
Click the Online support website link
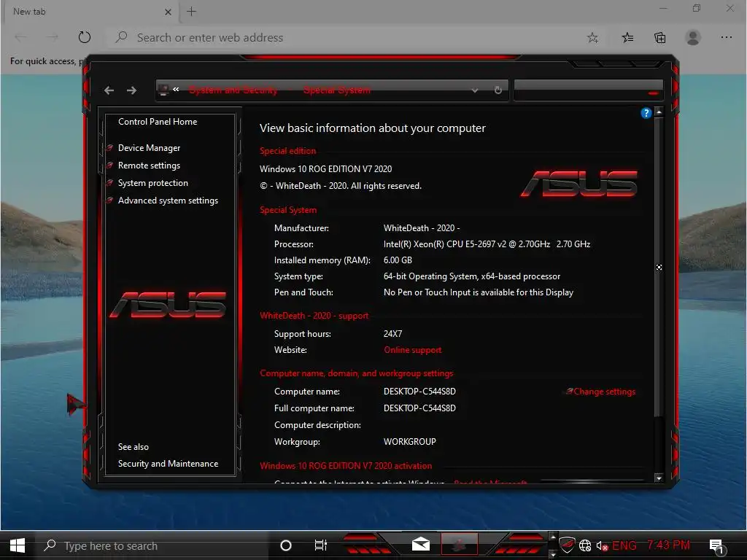(x=413, y=350)
